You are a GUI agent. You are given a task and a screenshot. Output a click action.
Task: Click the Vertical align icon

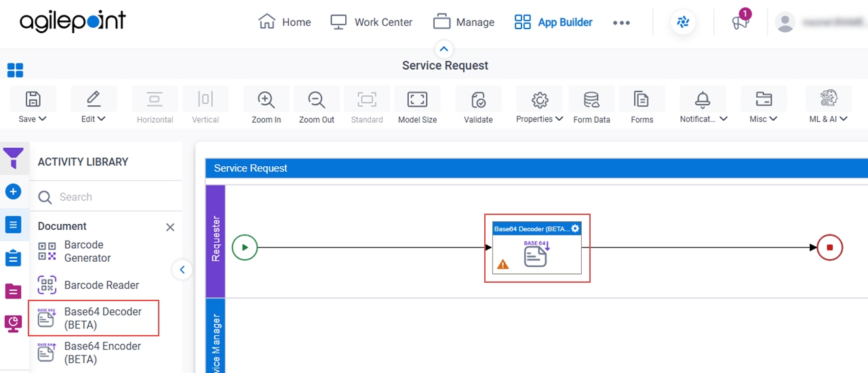click(205, 100)
